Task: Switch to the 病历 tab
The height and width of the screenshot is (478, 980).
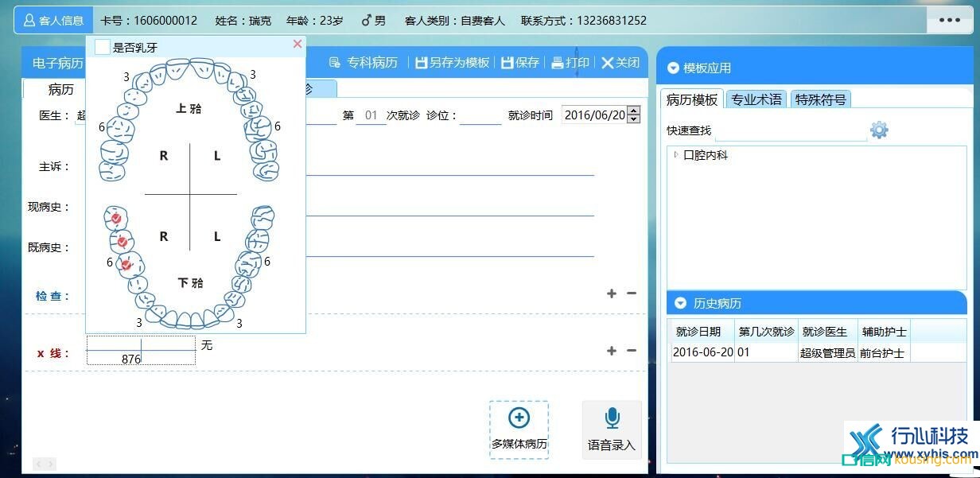Action: (x=60, y=89)
